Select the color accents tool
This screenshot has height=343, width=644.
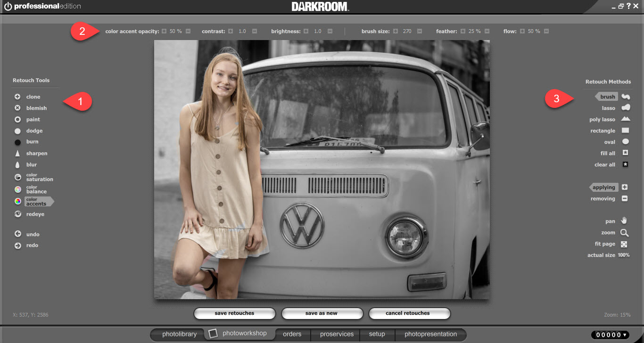coord(33,202)
